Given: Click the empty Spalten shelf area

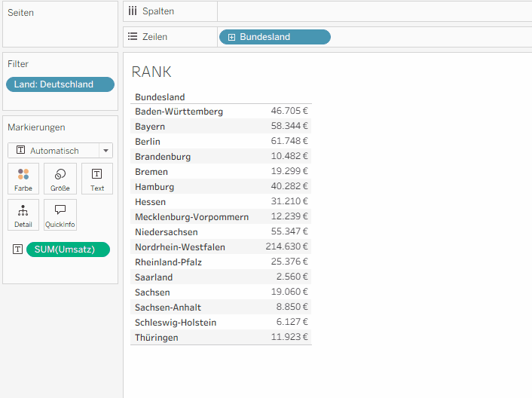Looking at the screenshot, I should pos(374,11).
